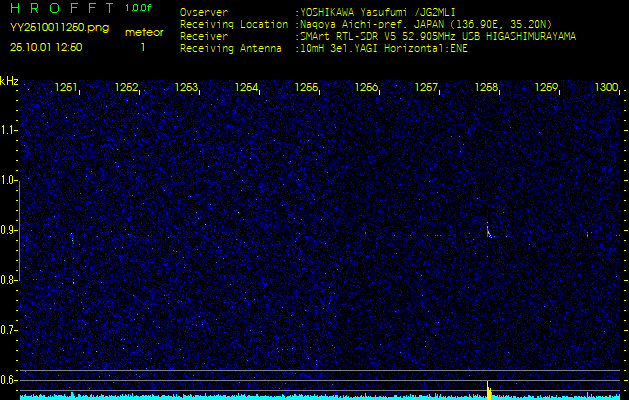
Task: Select the 1.1 frequency axis label
Action: coord(9,130)
